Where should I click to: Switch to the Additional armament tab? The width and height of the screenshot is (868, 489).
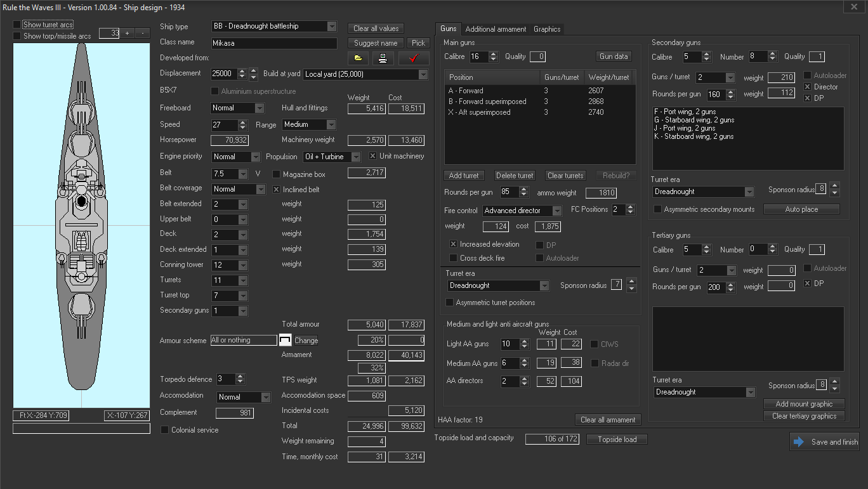click(496, 29)
